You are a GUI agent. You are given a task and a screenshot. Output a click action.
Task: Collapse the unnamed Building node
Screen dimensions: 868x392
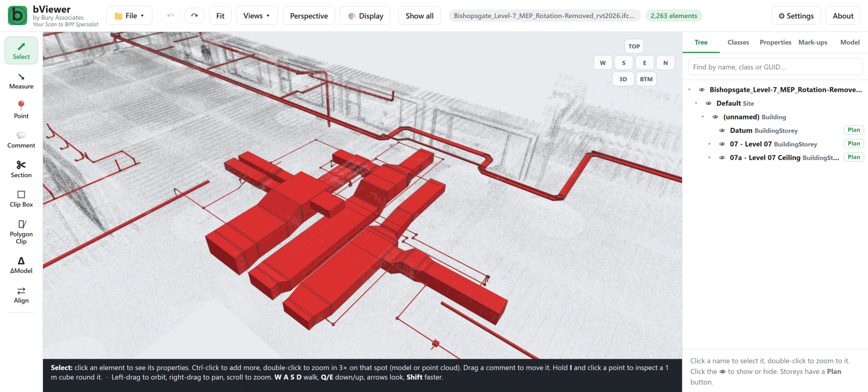point(703,117)
